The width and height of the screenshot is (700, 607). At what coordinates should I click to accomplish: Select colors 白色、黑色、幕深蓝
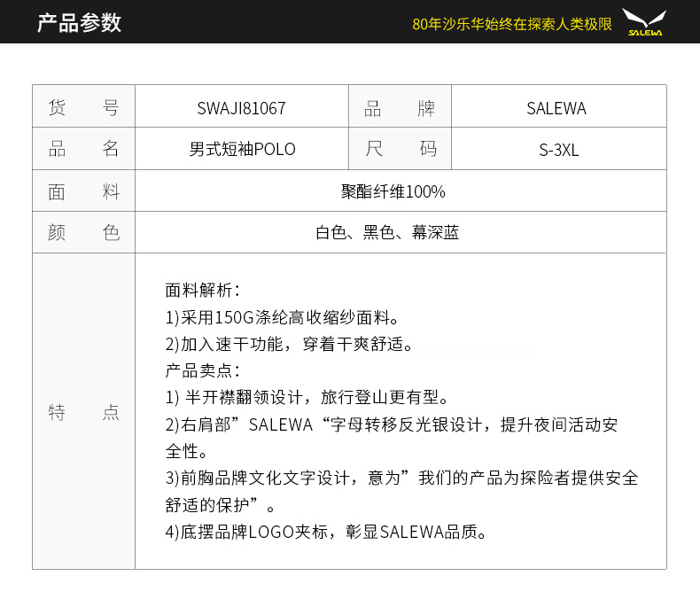point(387,232)
